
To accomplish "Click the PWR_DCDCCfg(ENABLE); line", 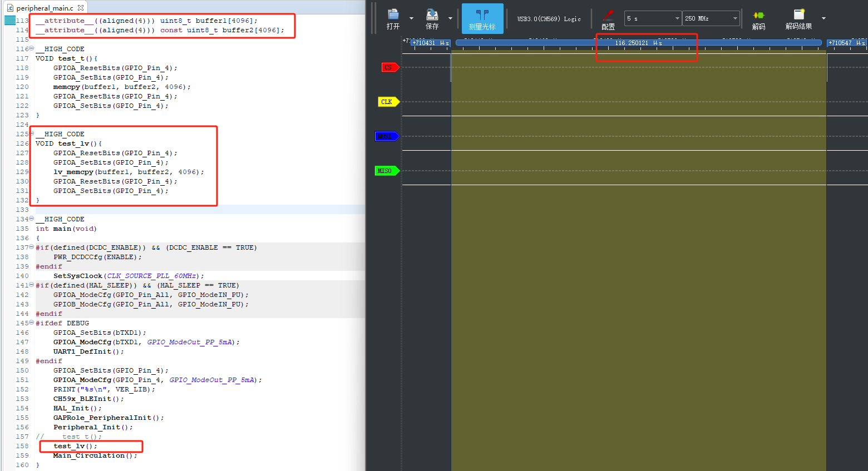I will tap(97, 257).
